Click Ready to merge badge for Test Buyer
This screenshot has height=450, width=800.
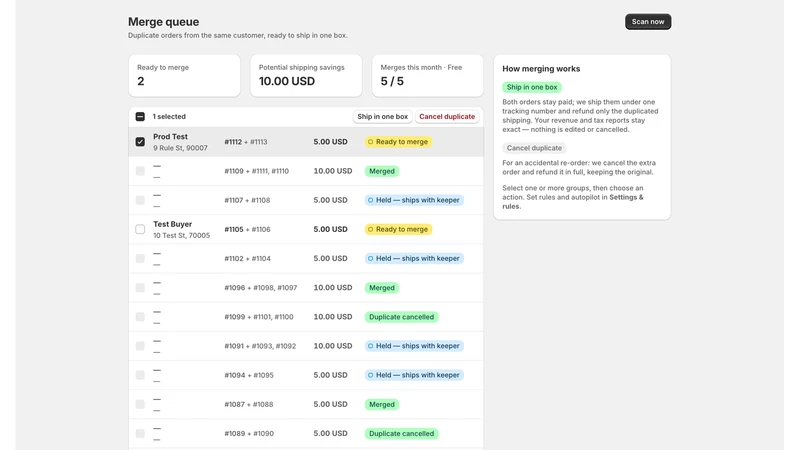(x=398, y=229)
